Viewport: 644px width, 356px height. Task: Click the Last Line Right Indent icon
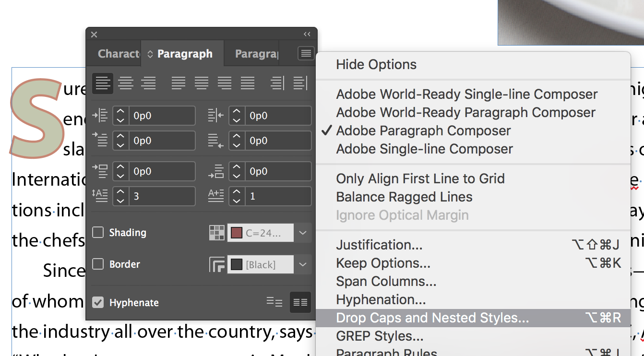[x=216, y=141]
